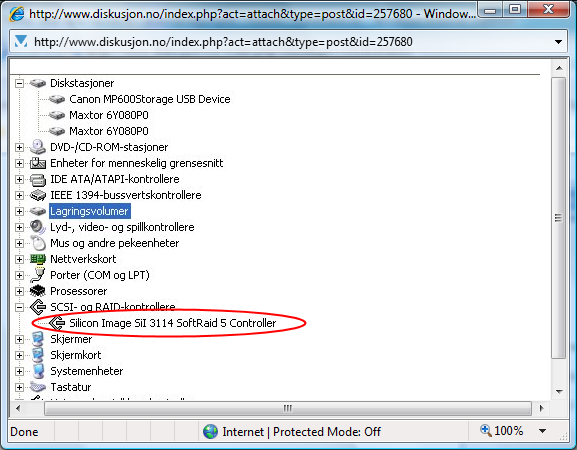Viewport: 577px width, 450px height.
Task: Click the Tastatur keyboard icon
Action: pyautogui.click(x=38, y=387)
